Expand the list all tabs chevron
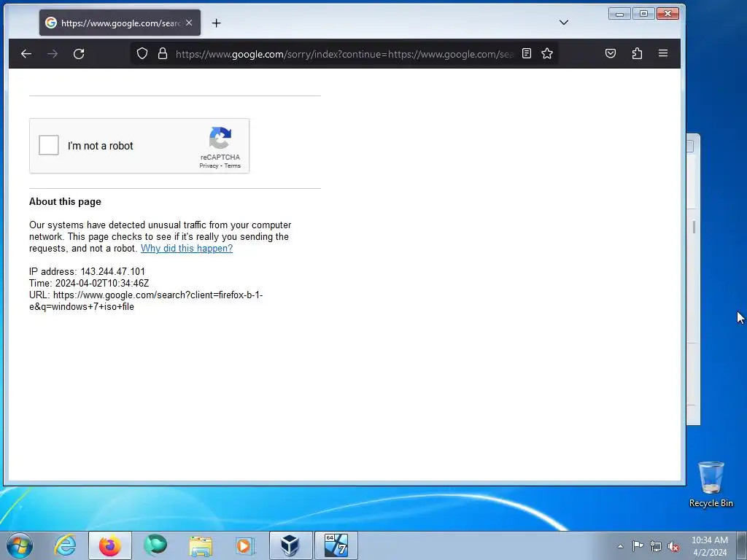 coord(564,23)
